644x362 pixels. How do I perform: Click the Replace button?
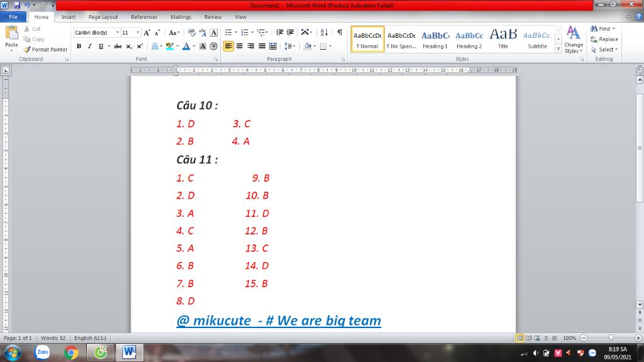(604, 39)
